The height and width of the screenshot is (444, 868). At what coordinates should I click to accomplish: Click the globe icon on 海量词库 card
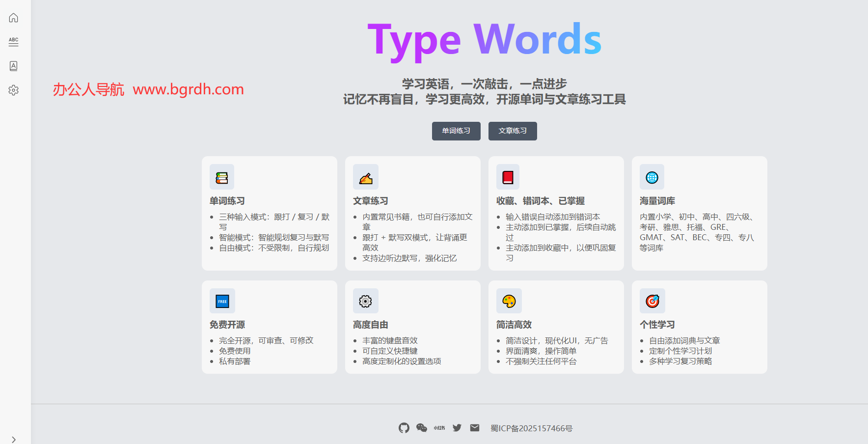pyautogui.click(x=651, y=177)
